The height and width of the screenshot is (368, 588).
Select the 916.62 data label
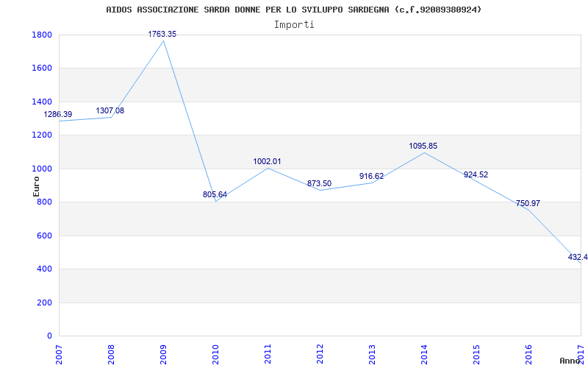(371, 176)
